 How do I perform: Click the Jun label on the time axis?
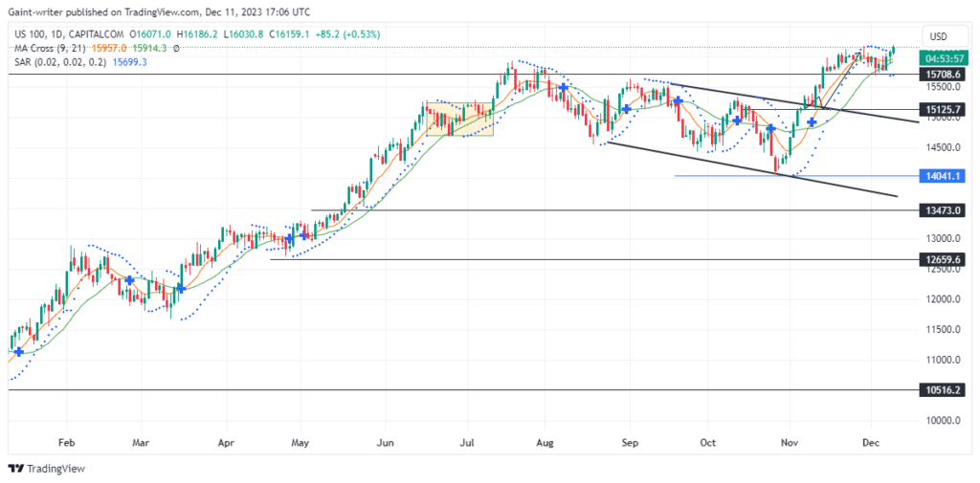tap(386, 443)
